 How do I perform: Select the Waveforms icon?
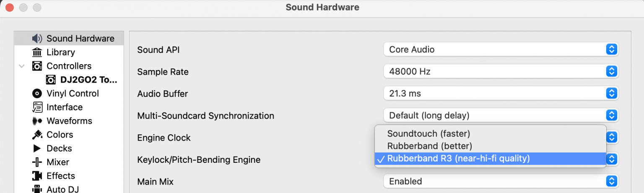(x=37, y=121)
